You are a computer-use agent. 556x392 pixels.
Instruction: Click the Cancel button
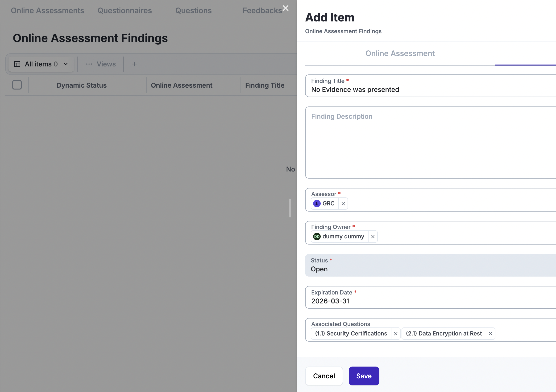(x=324, y=376)
